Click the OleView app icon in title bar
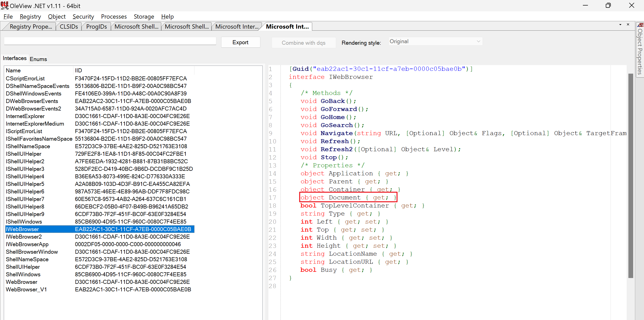The width and height of the screenshot is (644, 320). click(x=5, y=6)
